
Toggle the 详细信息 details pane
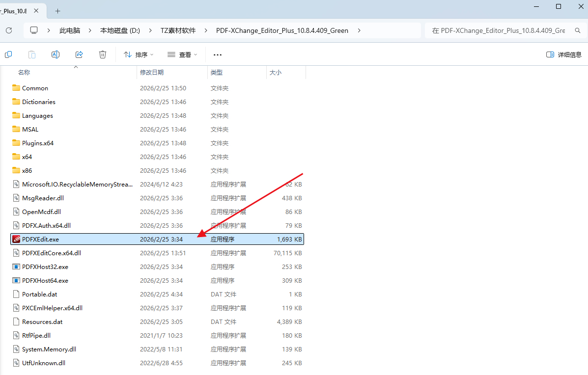pos(563,54)
